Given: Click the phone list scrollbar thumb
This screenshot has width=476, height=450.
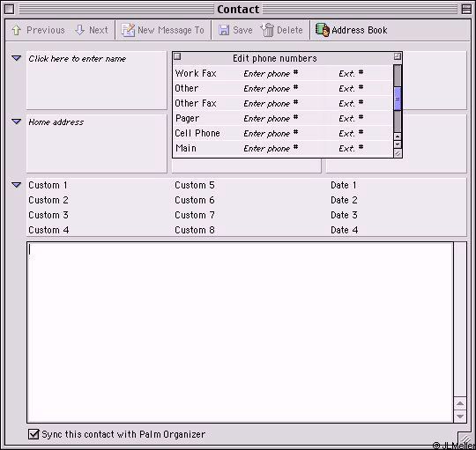Looking at the screenshot, I should pyautogui.click(x=397, y=100).
